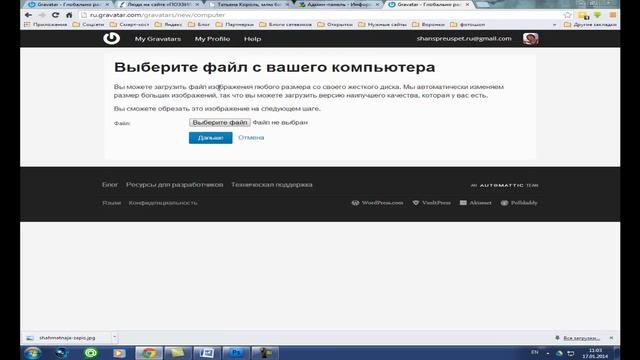Open the camera recorder taskbar icon
The height and width of the screenshot is (360, 640).
[265, 353]
